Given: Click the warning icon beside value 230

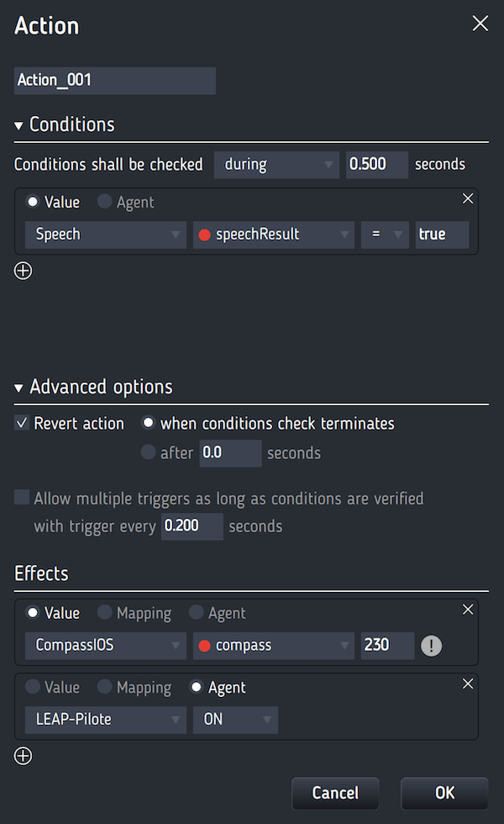Looking at the screenshot, I should [432, 646].
